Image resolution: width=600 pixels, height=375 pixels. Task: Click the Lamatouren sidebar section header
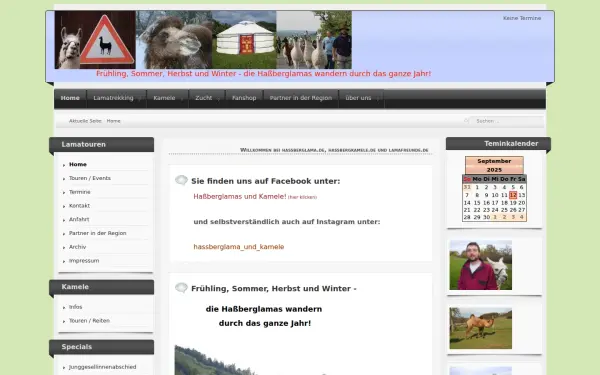click(102, 145)
